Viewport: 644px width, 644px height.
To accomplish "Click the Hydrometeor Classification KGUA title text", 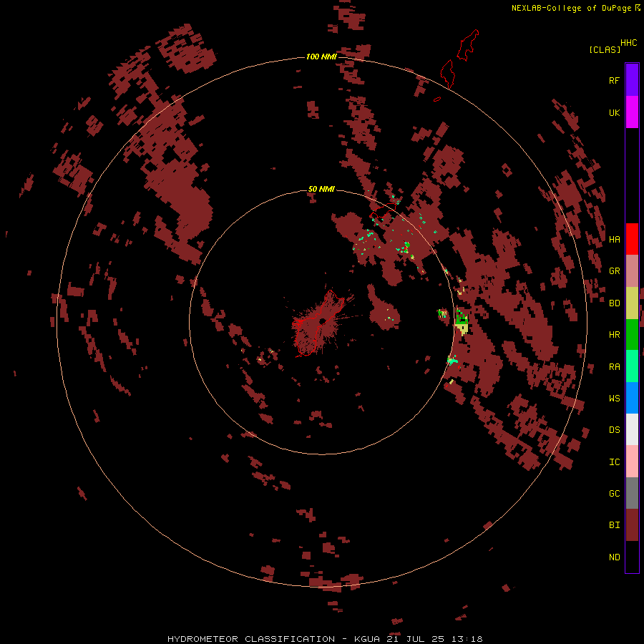I will pyautogui.click(x=324, y=639).
